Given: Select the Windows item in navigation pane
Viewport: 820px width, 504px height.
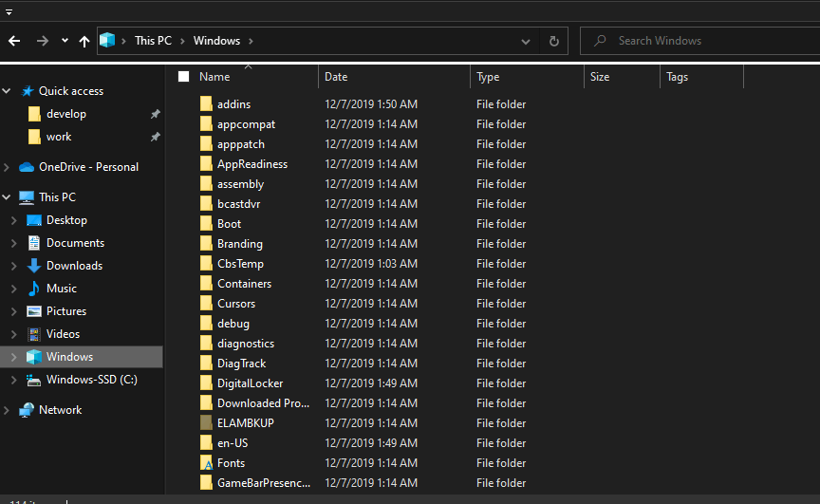Looking at the screenshot, I should [x=82, y=357].
